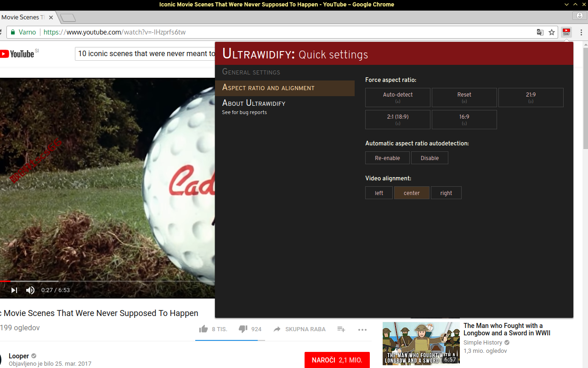
Task: Dislike the video with thumbs-down icon
Action: click(243, 329)
